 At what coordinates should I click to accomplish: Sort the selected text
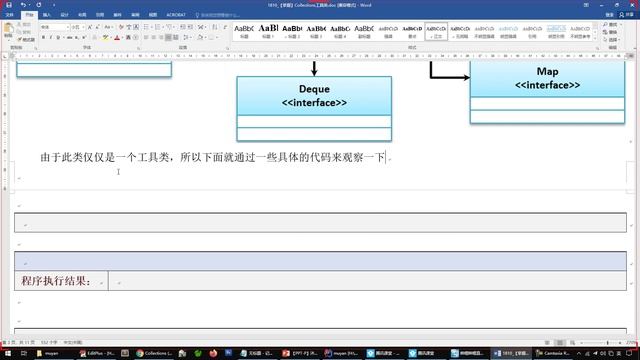[x=214, y=27]
